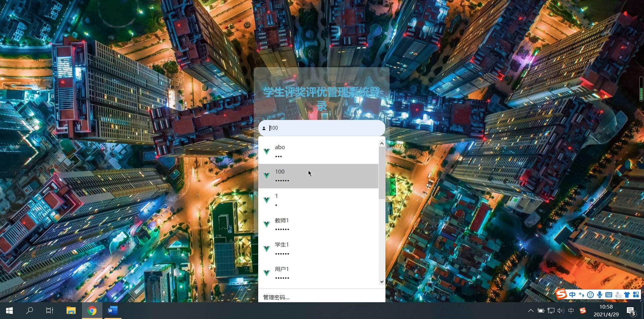644x319 pixels.
Task: Toggle taskbar IME language indicator
Action: [571, 311]
